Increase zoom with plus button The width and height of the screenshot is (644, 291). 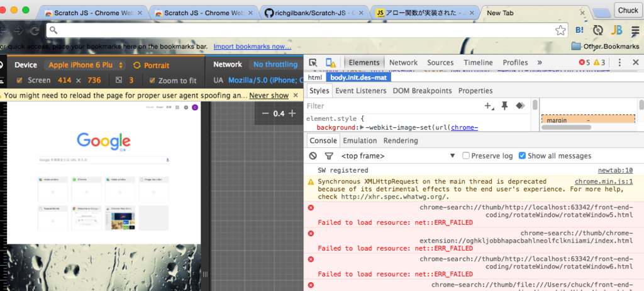coord(292,113)
